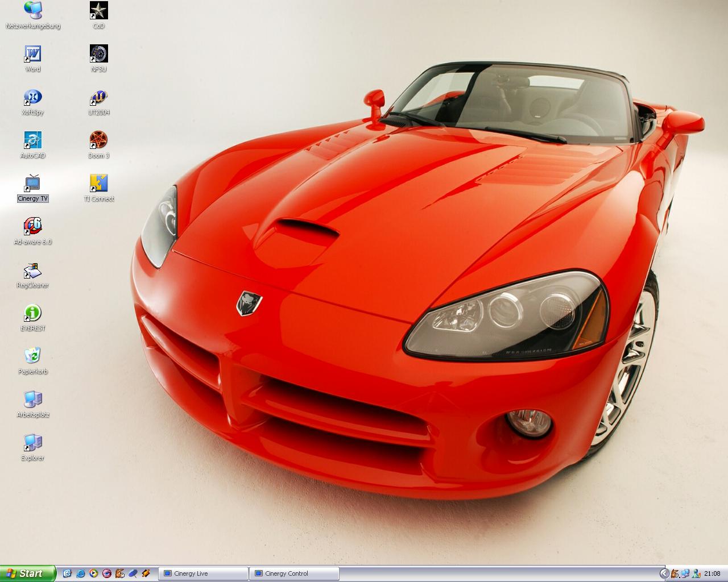Select the Doom 3 game shortcut
The image size is (728, 582).
tap(98, 140)
